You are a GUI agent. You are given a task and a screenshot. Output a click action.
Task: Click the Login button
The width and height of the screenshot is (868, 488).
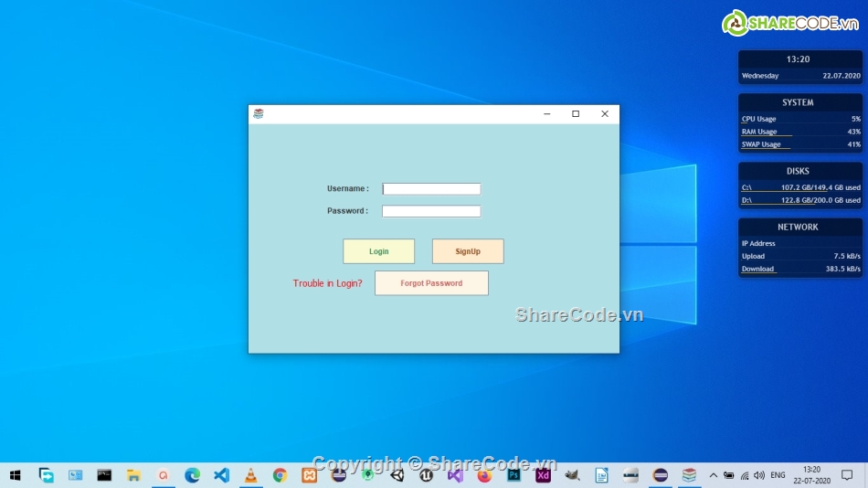coord(378,251)
